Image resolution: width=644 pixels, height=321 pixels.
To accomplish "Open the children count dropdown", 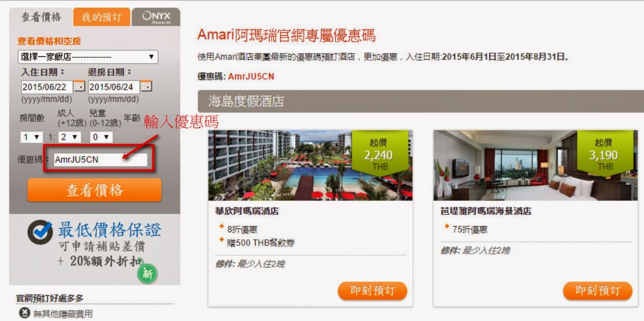I will point(102,137).
